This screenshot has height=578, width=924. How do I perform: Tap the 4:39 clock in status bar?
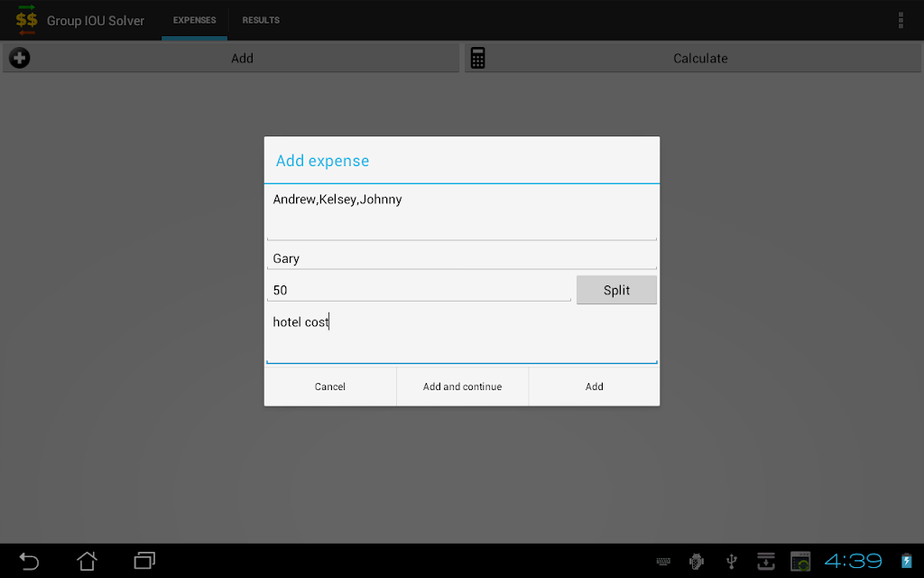[x=853, y=561]
